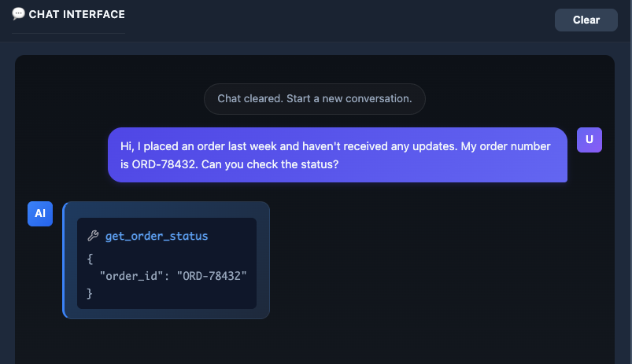Click the blue left border of tool card
This screenshot has width=632, height=364.
(x=64, y=260)
